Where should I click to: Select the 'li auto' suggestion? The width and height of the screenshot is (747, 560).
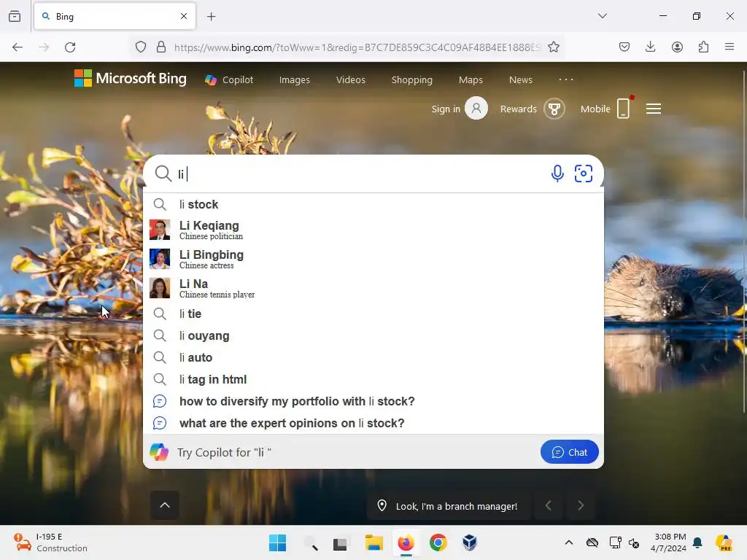tap(373, 357)
